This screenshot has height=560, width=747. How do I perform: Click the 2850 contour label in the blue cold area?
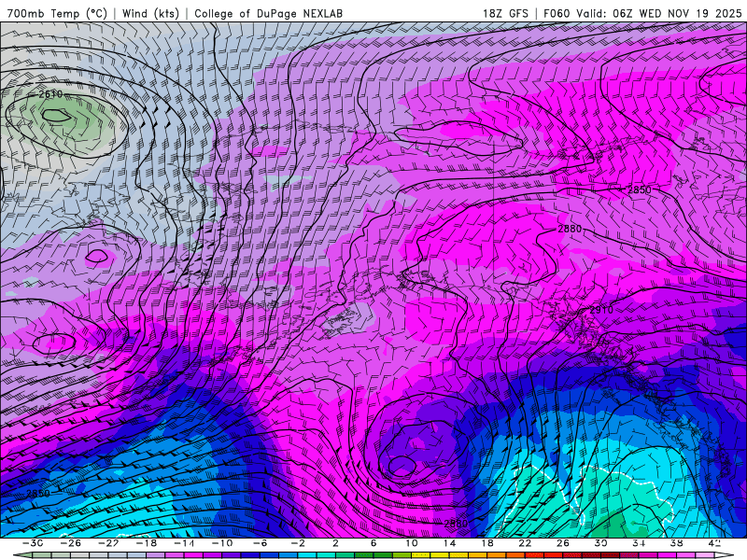click(38, 494)
